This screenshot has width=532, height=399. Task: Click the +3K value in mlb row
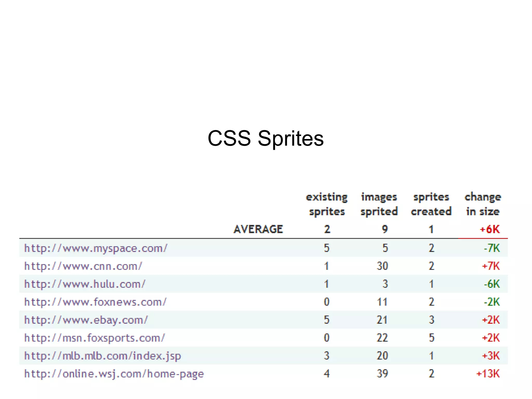491,356
